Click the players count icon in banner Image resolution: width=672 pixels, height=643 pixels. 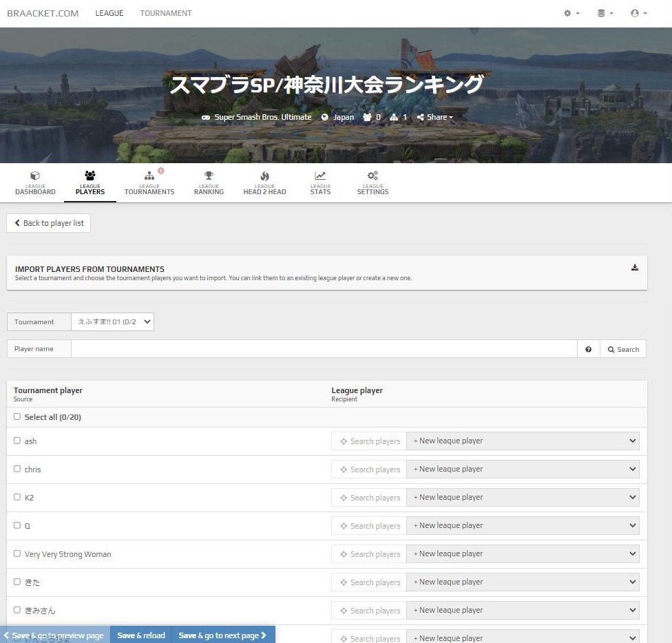367,117
